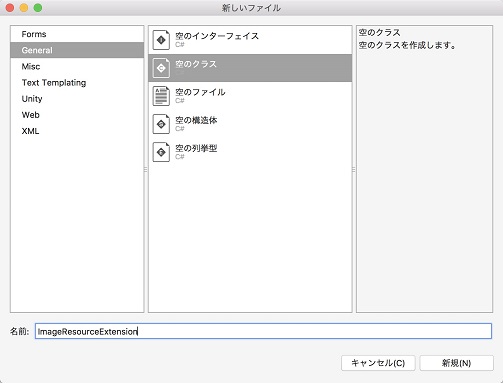Click the 空の列挙型 template icon
503x383 pixels.
point(161,152)
